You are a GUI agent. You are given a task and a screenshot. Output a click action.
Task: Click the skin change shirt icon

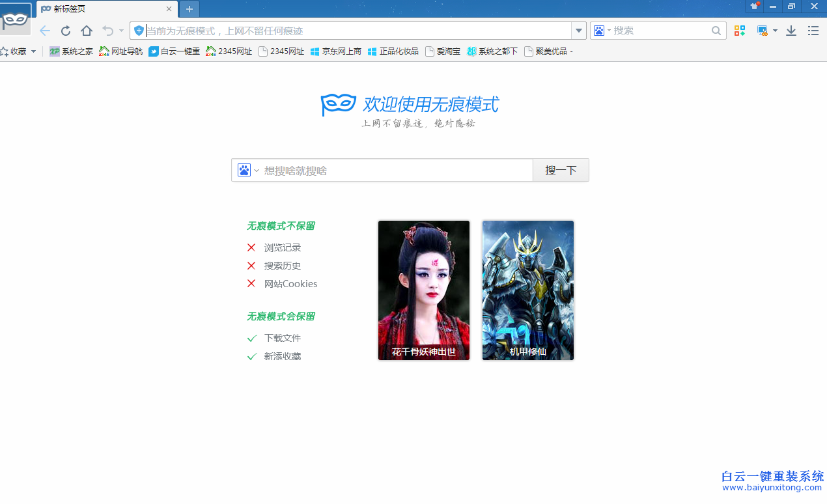(754, 7)
